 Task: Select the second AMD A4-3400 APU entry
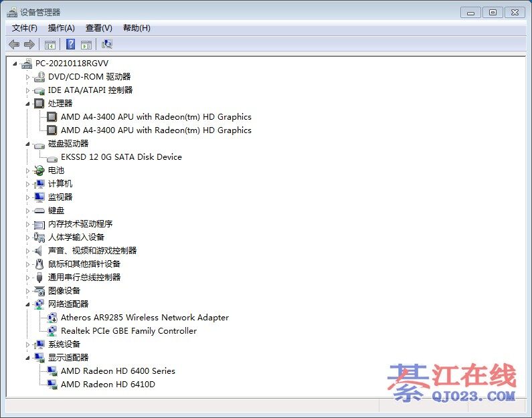tap(156, 130)
